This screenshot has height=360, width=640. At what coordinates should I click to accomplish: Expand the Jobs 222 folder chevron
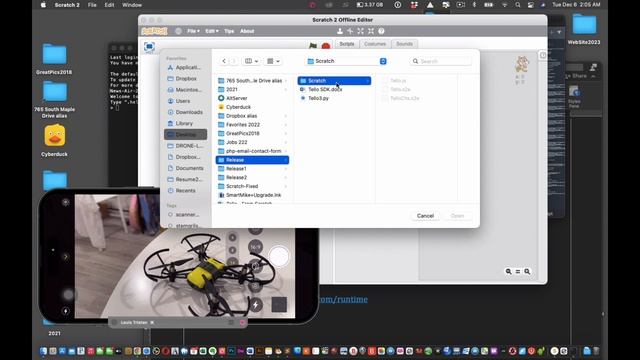coord(286,142)
